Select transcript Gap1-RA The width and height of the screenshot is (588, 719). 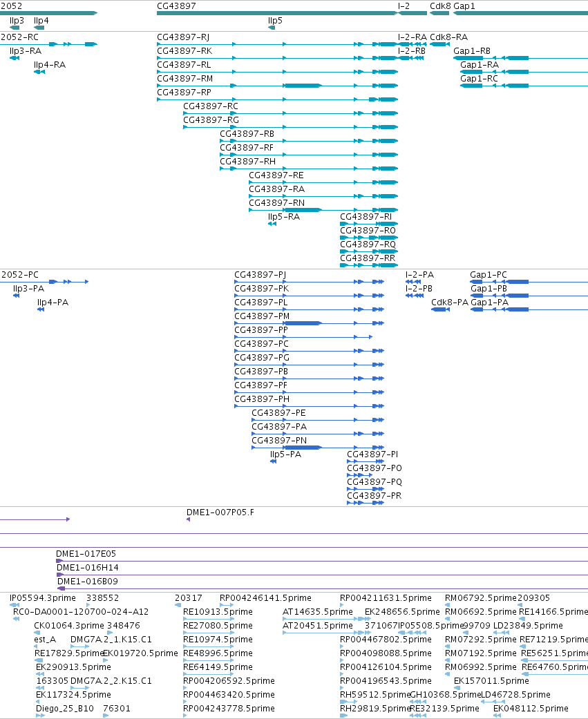tap(524, 72)
